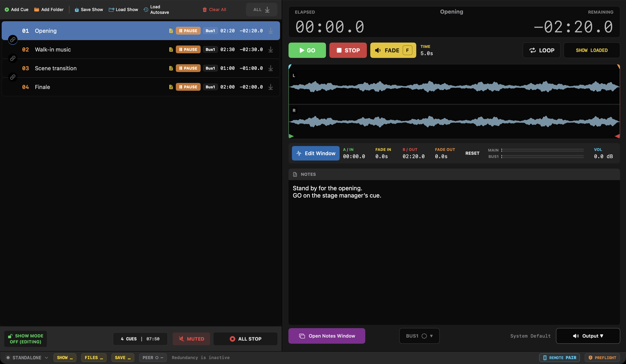626x364 pixels.
Task: Select the Scene transition cue row
Action: click(x=141, y=68)
